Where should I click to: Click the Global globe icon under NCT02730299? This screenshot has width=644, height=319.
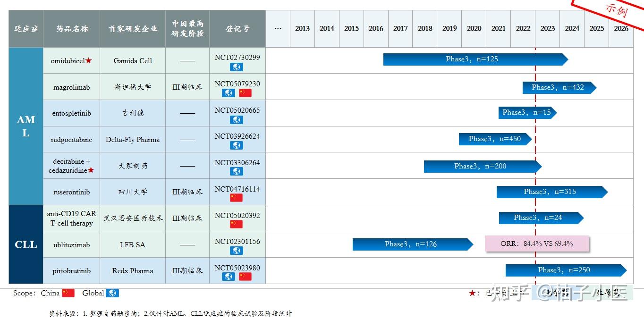pos(237,67)
